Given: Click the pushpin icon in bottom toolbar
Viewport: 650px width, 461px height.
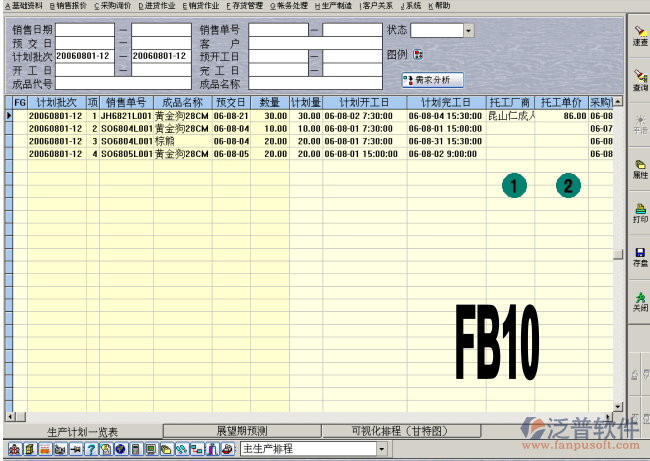Looking at the screenshot, I should click(76, 449).
